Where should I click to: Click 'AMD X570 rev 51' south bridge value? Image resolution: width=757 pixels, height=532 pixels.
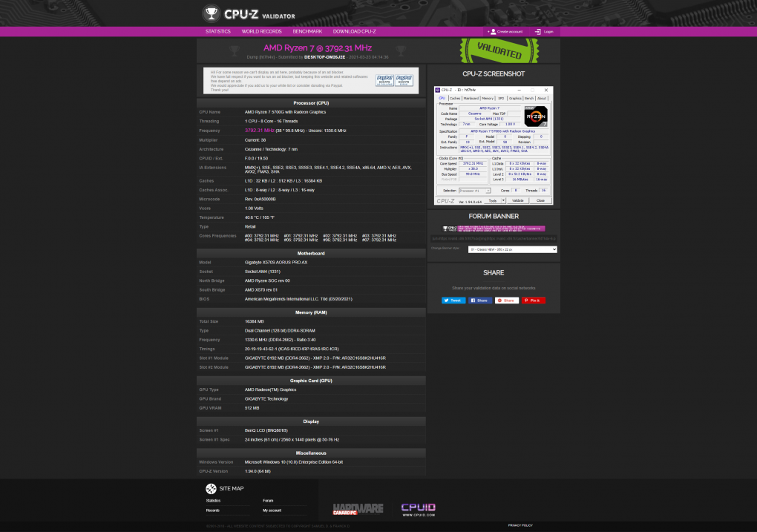pos(261,290)
